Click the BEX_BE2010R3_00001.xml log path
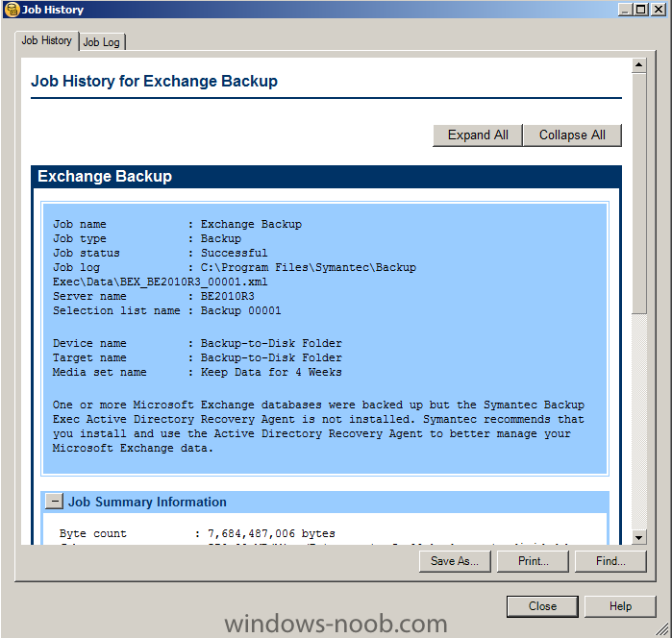 [x=161, y=282]
